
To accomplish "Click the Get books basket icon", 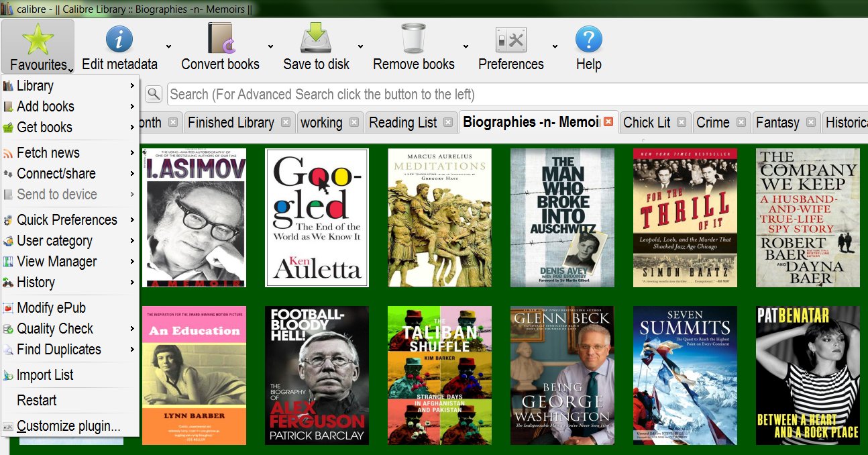I will pos(8,128).
